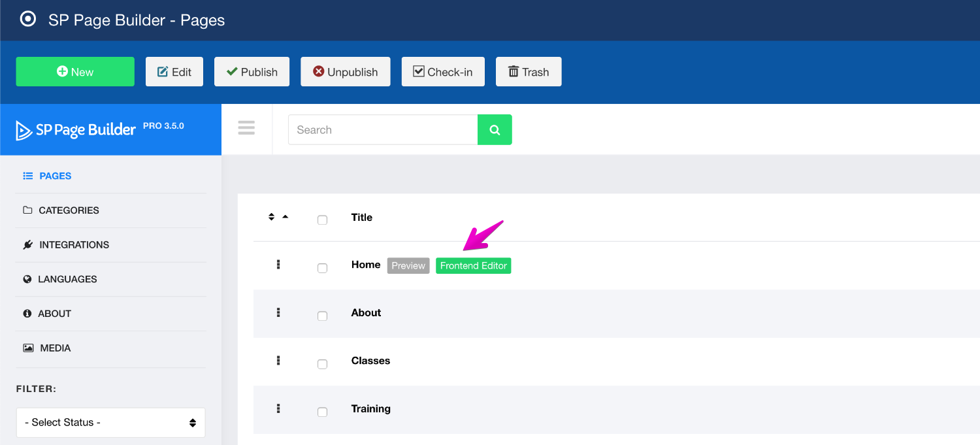Open the Home page title

366,265
